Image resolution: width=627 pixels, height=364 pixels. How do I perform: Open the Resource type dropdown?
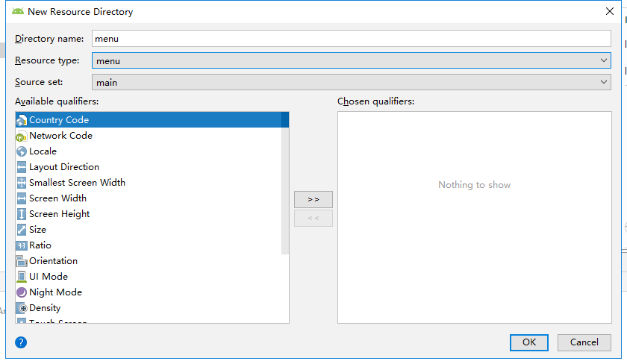click(351, 60)
